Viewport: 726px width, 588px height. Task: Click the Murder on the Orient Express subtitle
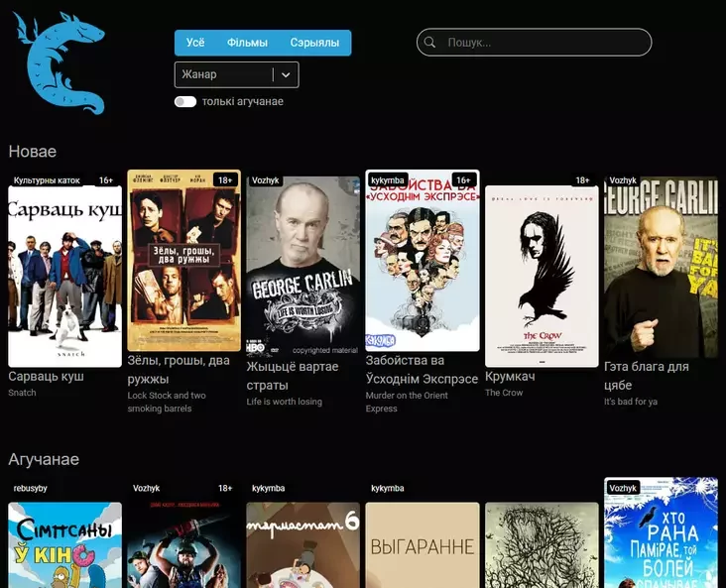click(x=407, y=402)
